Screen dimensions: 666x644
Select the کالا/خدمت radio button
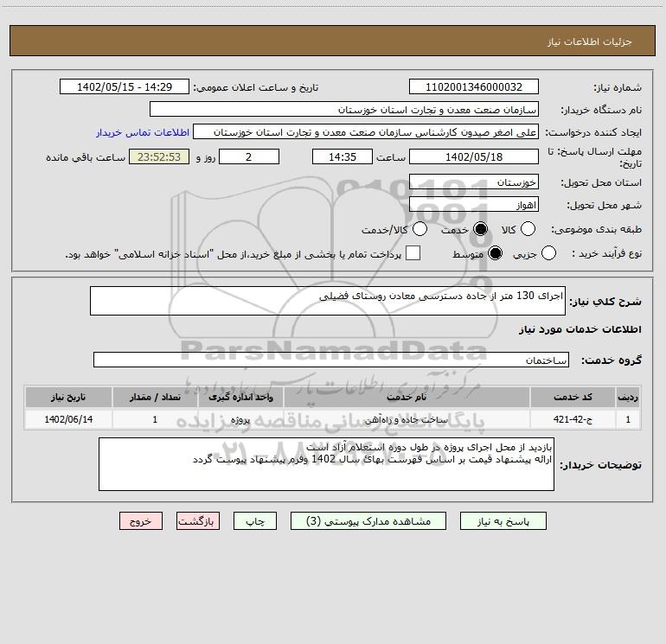(x=419, y=229)
